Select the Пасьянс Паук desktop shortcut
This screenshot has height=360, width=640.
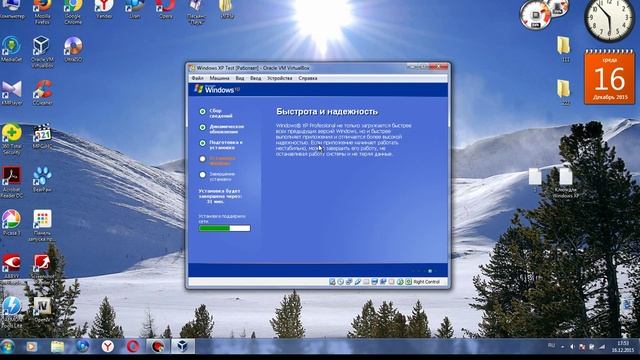click(196, 12)
